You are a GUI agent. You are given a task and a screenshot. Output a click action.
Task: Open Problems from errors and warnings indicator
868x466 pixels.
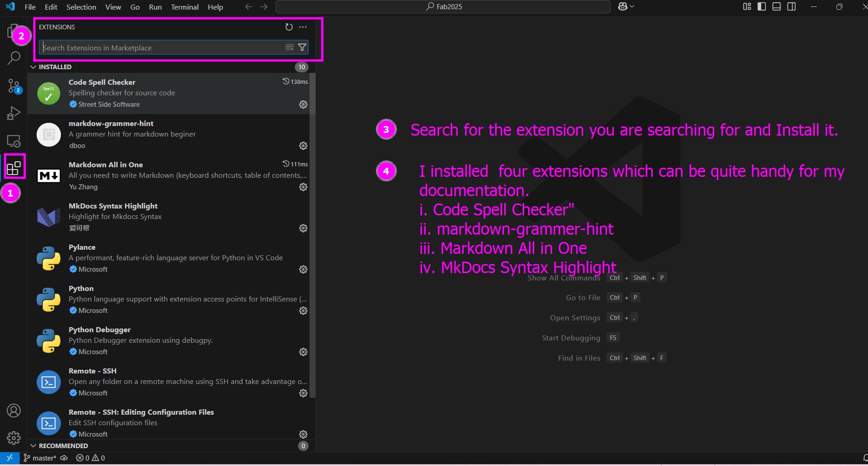coord(90,458)
